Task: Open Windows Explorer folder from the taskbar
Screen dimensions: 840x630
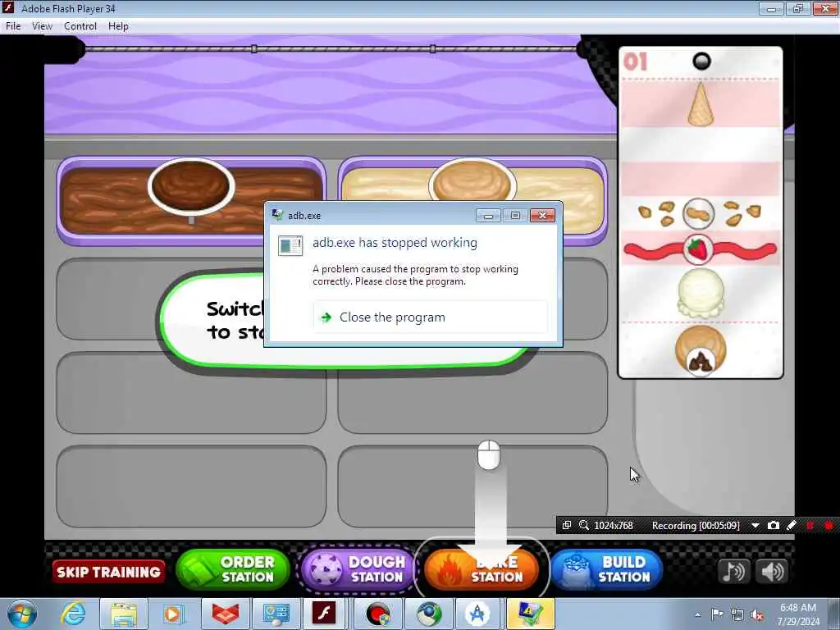Action: [x=124, y=614]
